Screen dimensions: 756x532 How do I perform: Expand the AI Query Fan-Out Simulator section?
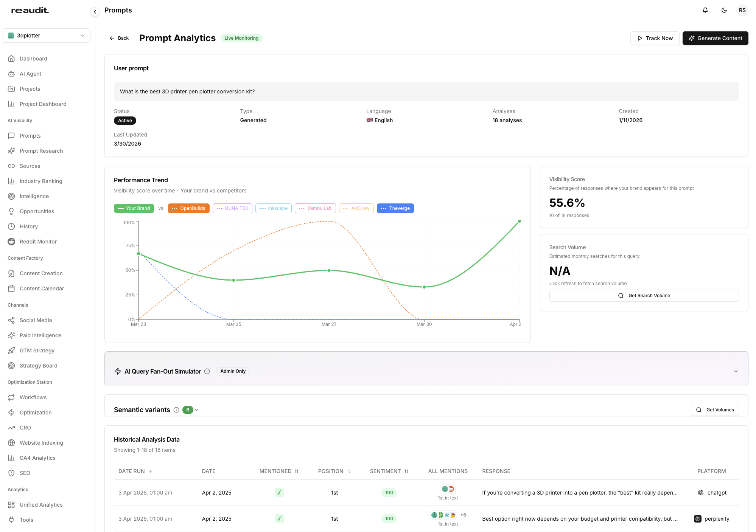click(736, 371)
